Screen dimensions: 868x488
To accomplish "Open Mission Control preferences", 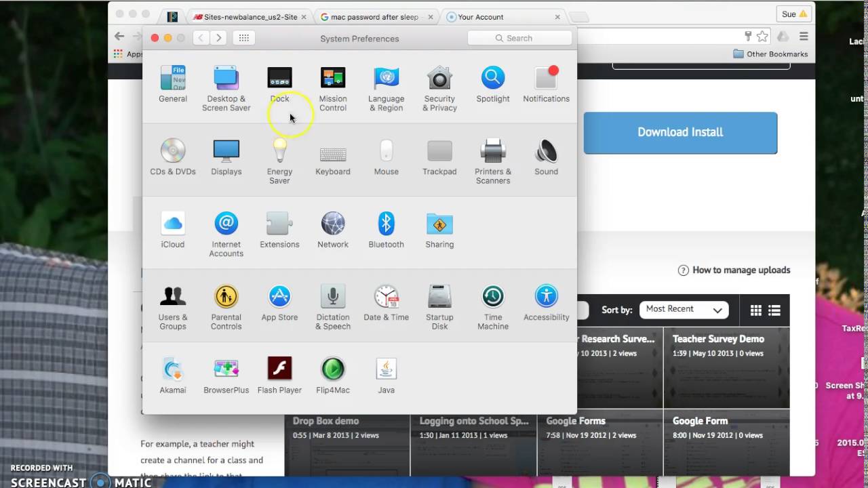I will point(333,88).
